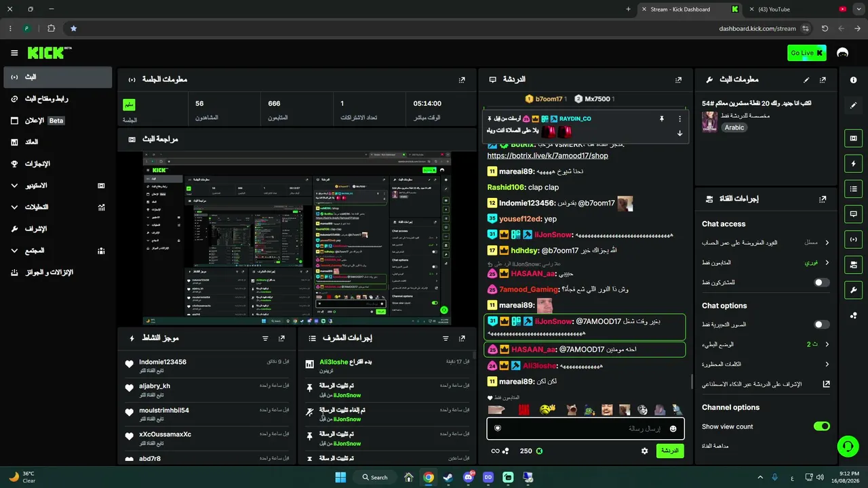Unpin the pinned chat message
868x488 pixels.
tap(661, 119)
